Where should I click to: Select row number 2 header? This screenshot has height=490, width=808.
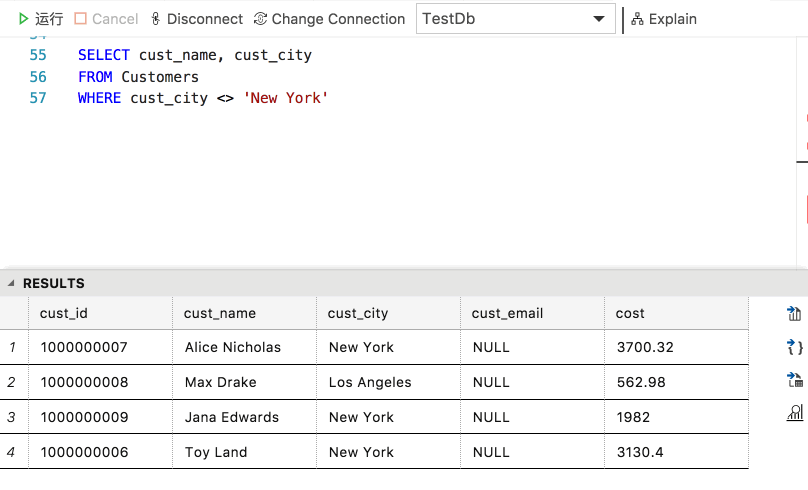point(14,382)
